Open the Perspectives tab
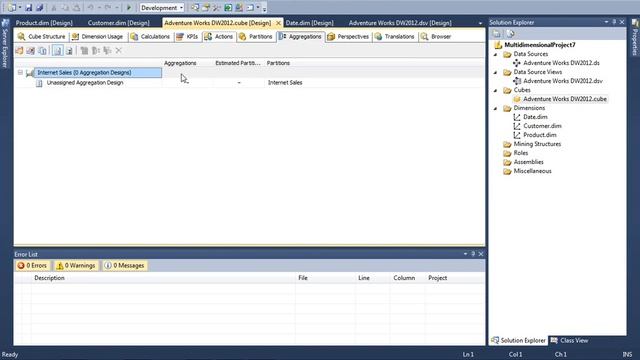The image size is (640, 360). pos(349,37)
